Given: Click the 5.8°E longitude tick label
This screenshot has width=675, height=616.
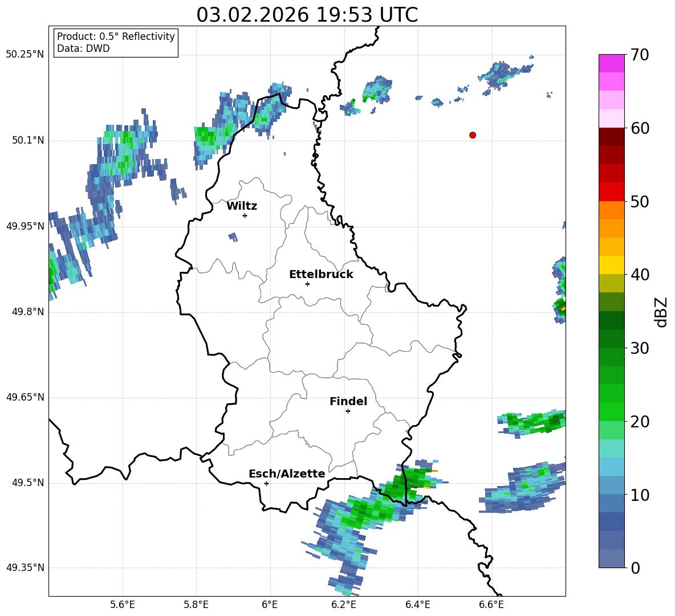Looking at the screenshot, I should pos(196,605).
